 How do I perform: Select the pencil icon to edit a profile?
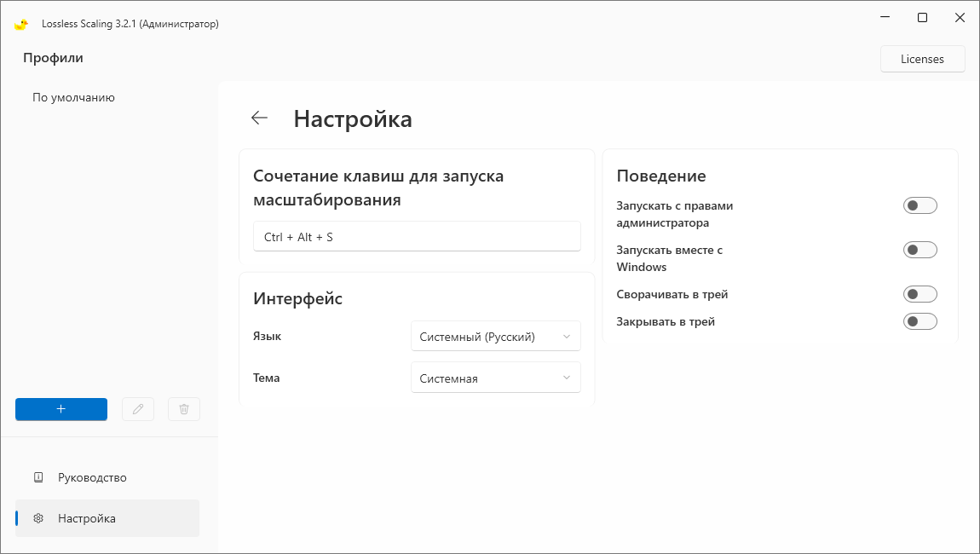138,409
